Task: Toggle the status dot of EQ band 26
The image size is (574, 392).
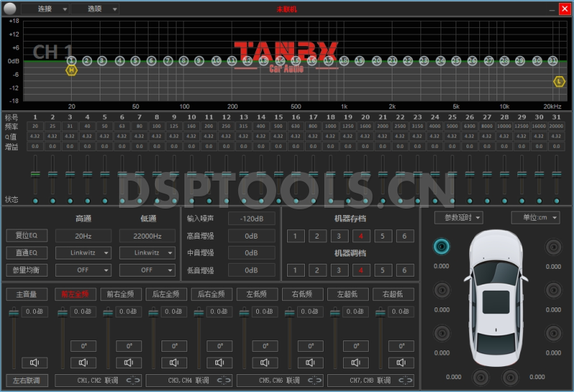Action: [470, 201]
